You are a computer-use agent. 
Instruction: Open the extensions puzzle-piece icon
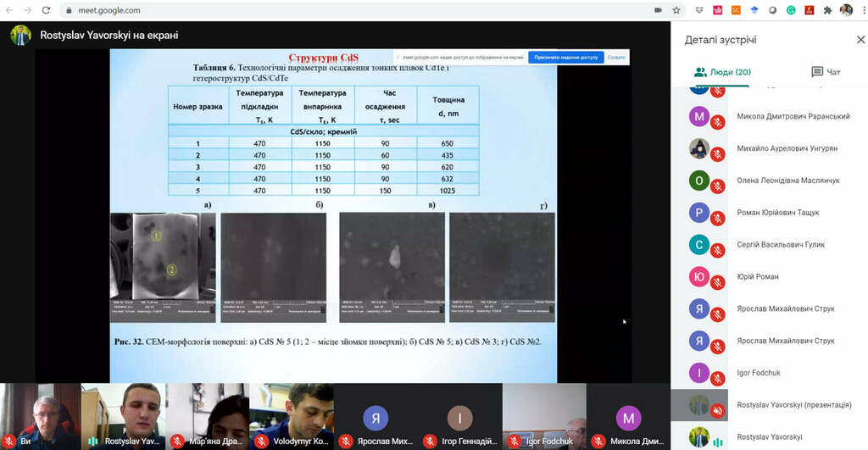827,10
